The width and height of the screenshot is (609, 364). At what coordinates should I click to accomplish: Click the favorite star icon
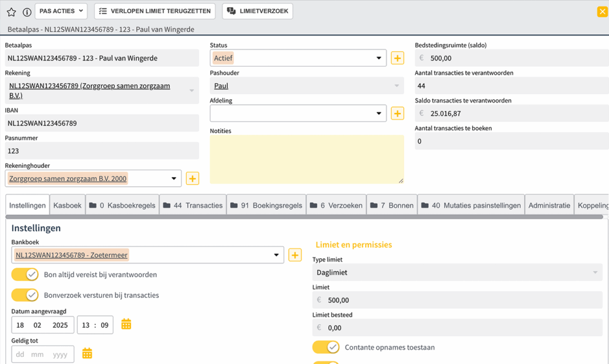tap(11, 12)
